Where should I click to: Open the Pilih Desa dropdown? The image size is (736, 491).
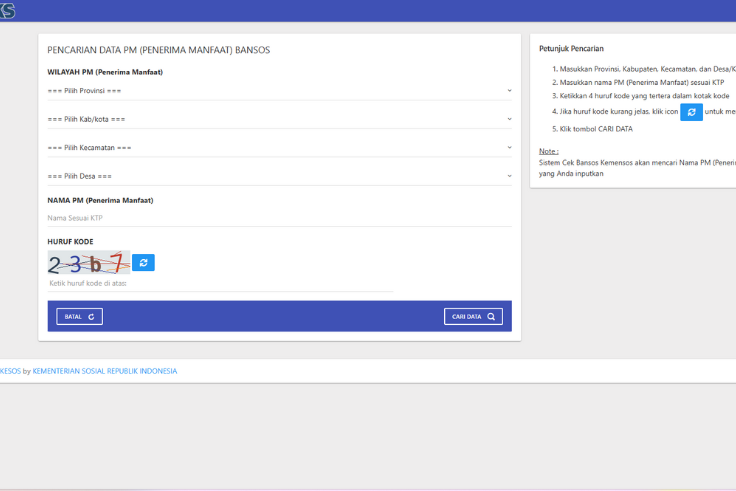coord(279,176)
